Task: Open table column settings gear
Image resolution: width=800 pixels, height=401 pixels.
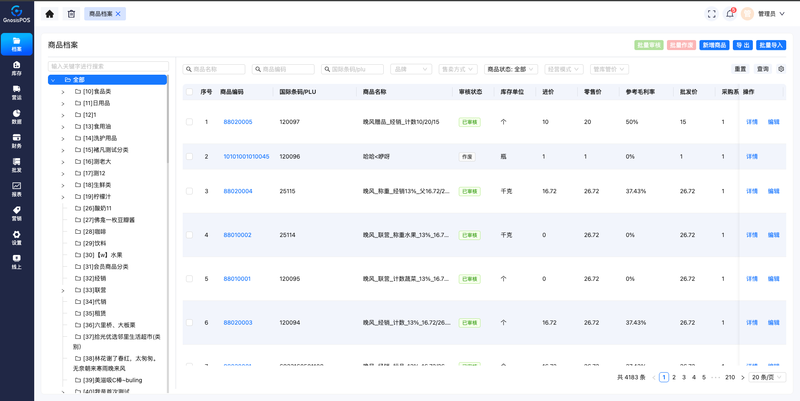Action: click(781, 69)
